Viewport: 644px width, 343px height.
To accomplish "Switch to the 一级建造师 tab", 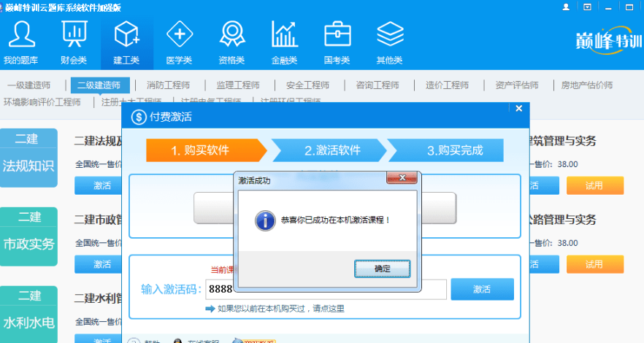I will point(28,85).
